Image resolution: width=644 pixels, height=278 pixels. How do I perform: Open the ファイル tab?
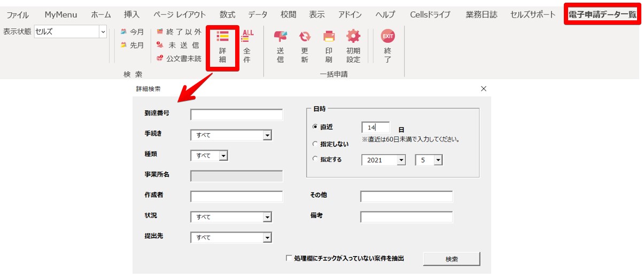pyautogui.click(x=18, y=15)
